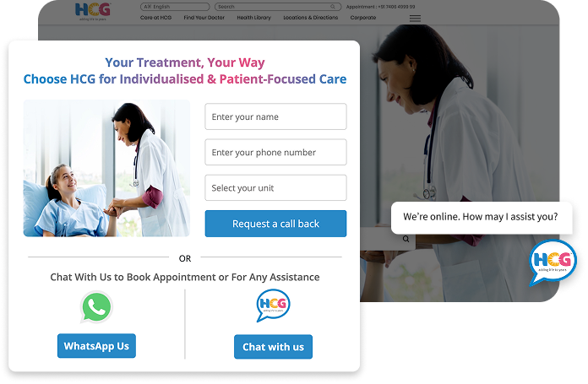Open the hamburger menu in the header

(x=415, y=19)
